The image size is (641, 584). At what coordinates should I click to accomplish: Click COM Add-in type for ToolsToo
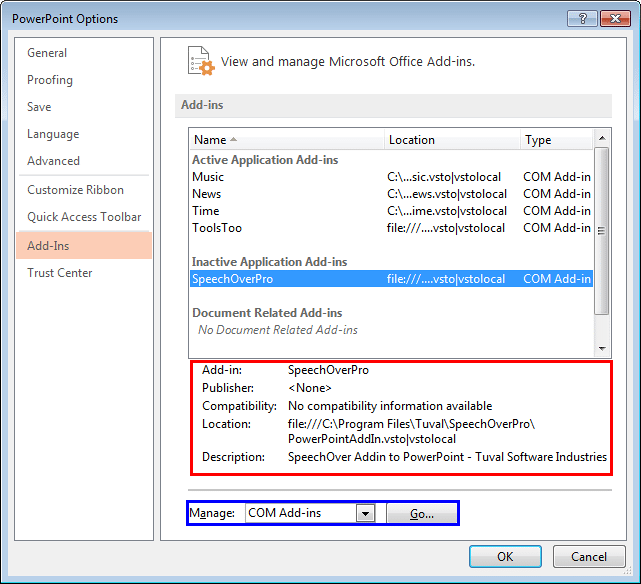point(557,228)
